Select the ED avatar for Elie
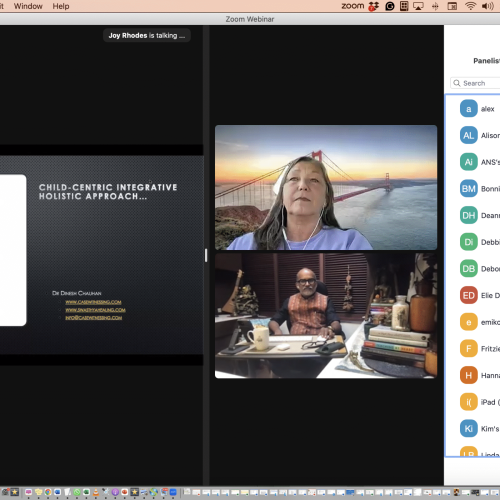This screenshot has height=500, width=500. pyautogui.click(x=469, y=295)
